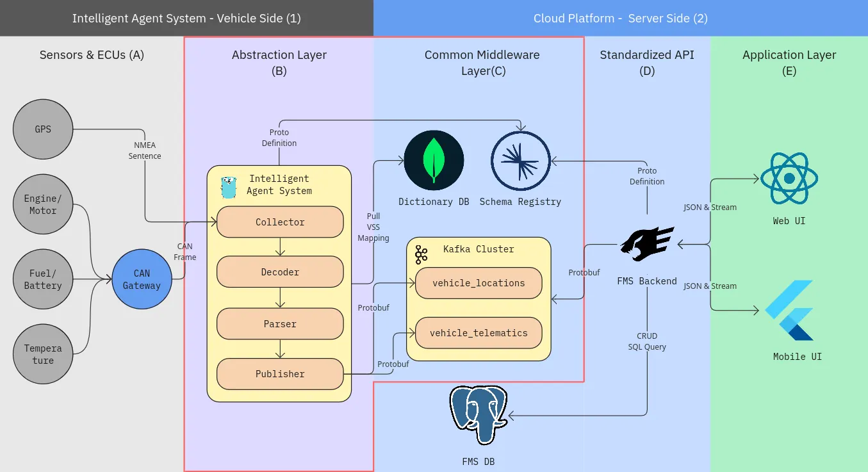
Task: Select the blue CAN Gateway node
Action: (142, 280)
